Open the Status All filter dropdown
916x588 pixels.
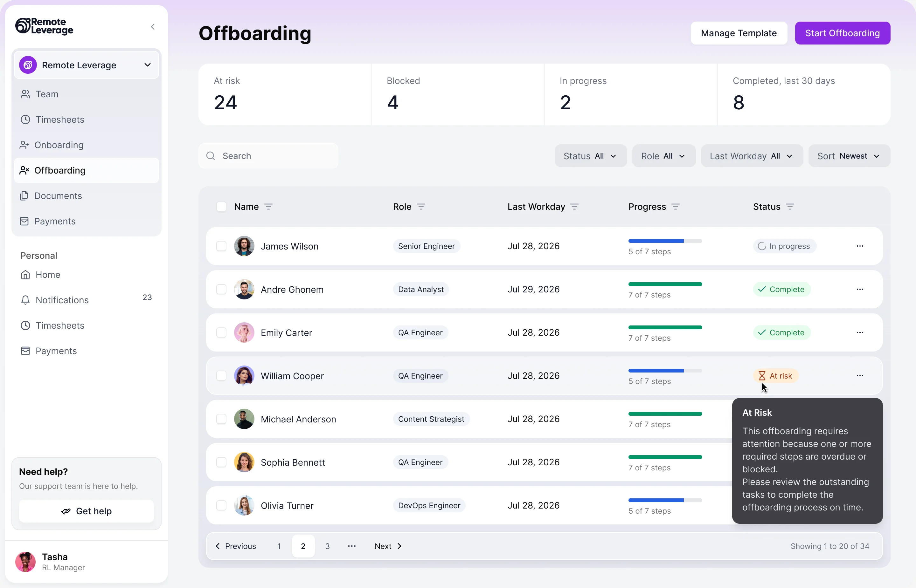click(x=591, y=156)
